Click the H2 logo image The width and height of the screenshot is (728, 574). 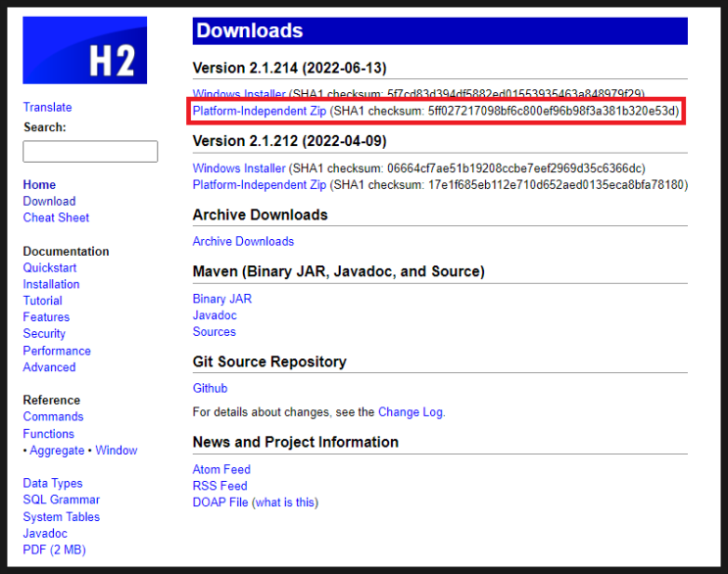85,50
